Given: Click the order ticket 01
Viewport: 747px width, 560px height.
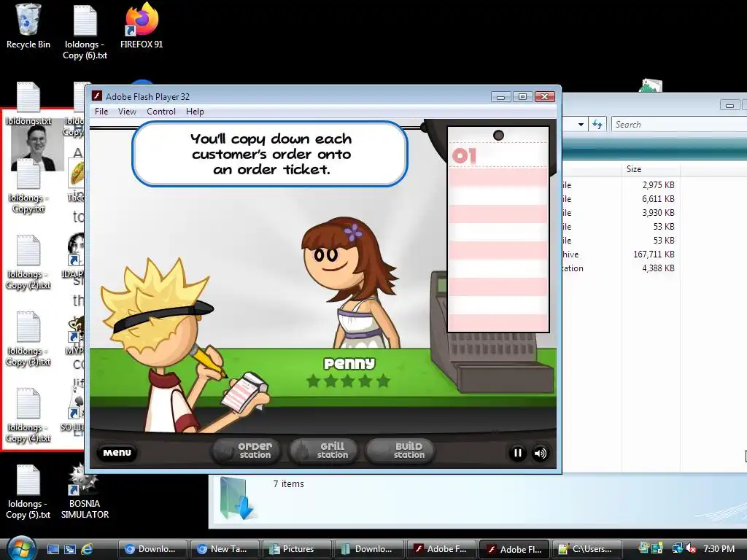Looking at the screenshot, I should coord(498,229).
